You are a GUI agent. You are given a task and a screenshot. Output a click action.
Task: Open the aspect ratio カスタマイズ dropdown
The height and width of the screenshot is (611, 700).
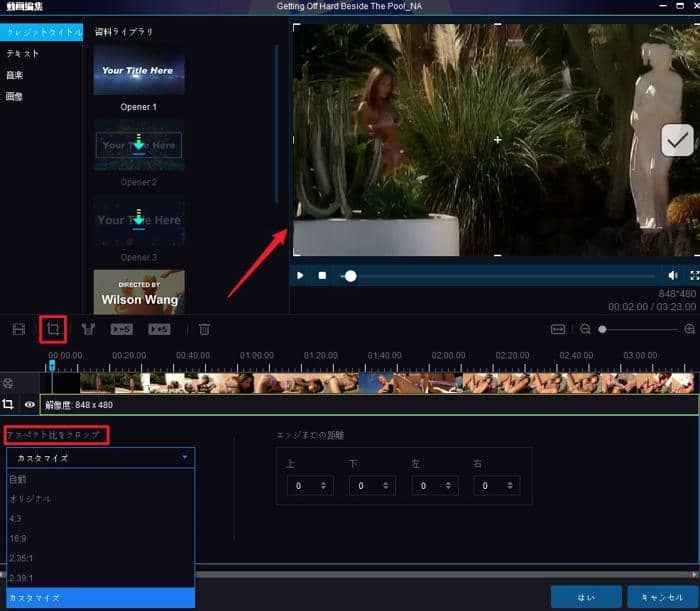pyautogui.click(x=101, y=457)
